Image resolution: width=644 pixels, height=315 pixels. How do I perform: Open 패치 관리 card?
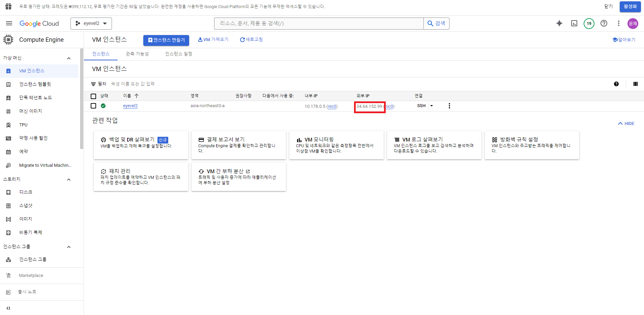click(x=141, y=177)
